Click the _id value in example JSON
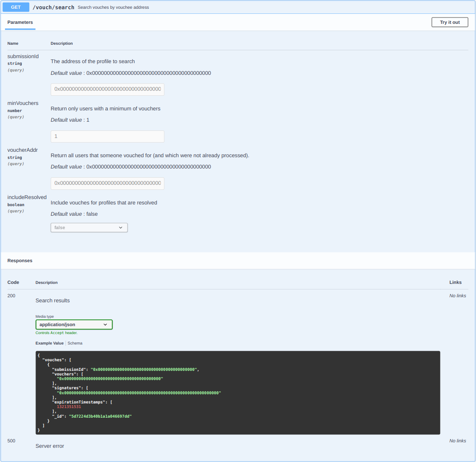476x462 pixels. 100,416
